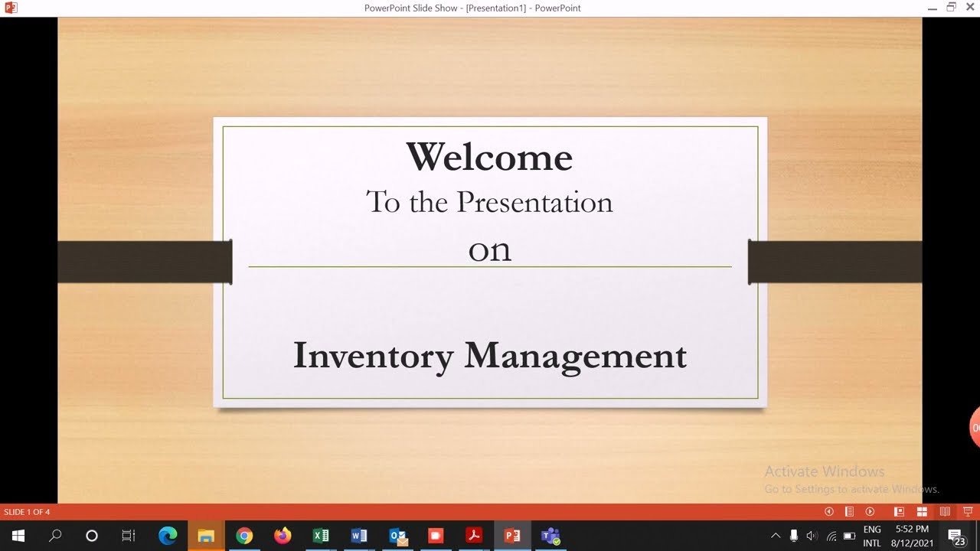Image resolution: width=980 pixels, height=551 pixels.
Task: Open Firefox from the taskbar
Action: click(x=283, y=536)
